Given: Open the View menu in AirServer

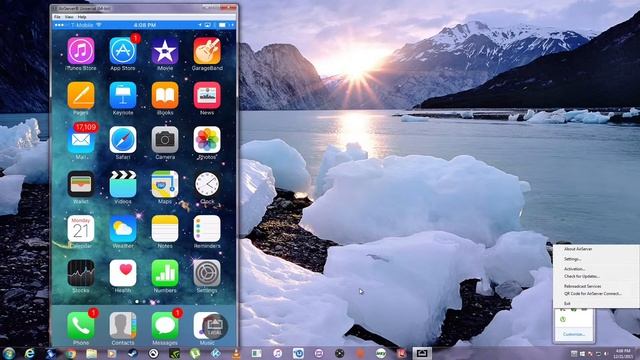Looking at the screenshot, I should pos(69,17).
